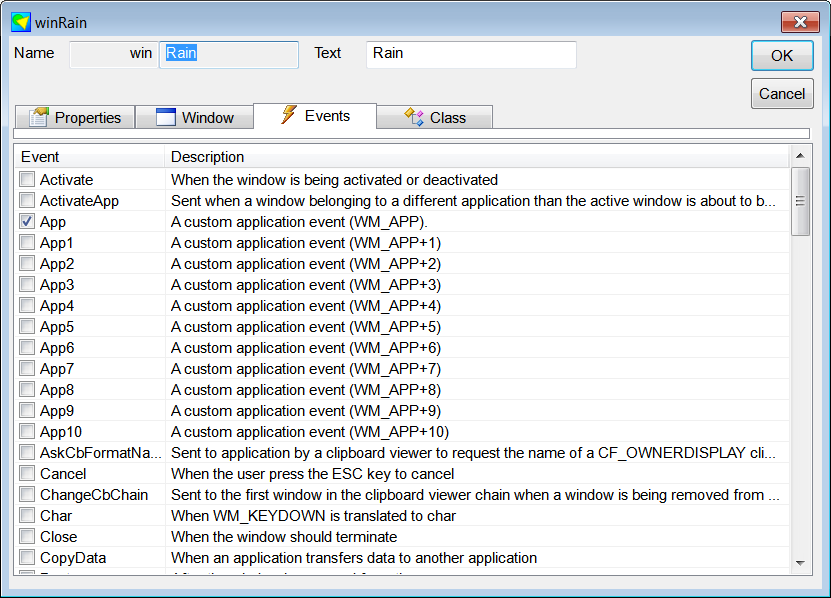Select the 'When the window should terminate' description
Image resolution: width=831 pixels, height=598 pixels.
click(284, 537)
